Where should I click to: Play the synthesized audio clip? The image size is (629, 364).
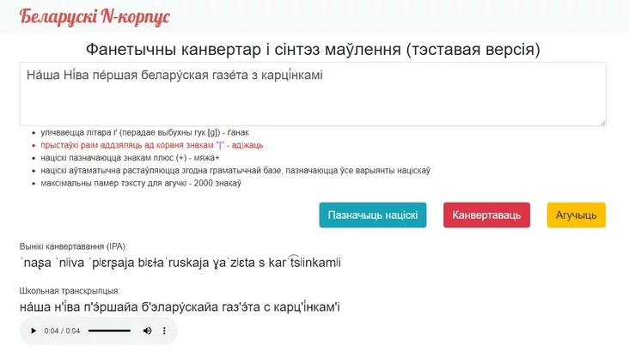pos(34,331)
